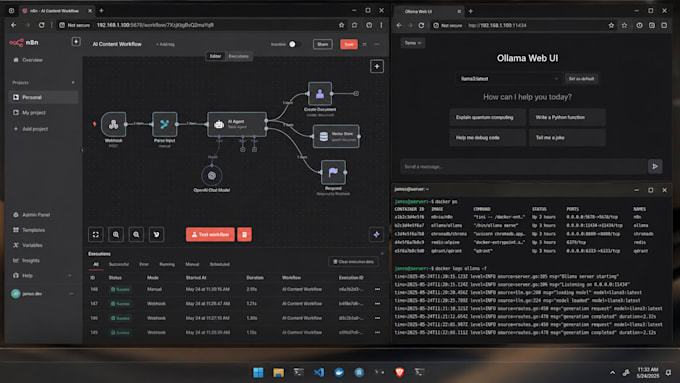Select the Respond flag node
Viewport: 680px width, 383px height.
(333, 172)
